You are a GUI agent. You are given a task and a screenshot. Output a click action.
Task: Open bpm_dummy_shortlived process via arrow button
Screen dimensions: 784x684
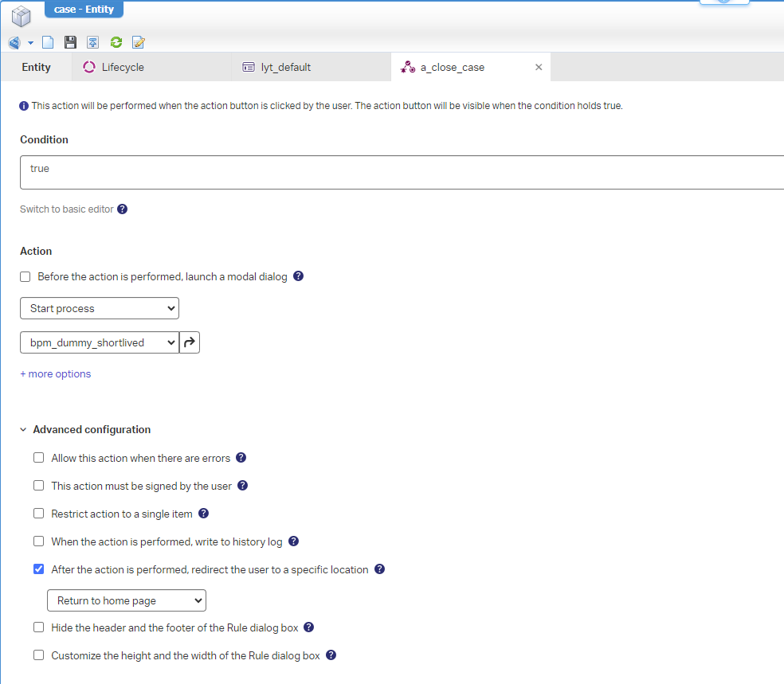190,342
